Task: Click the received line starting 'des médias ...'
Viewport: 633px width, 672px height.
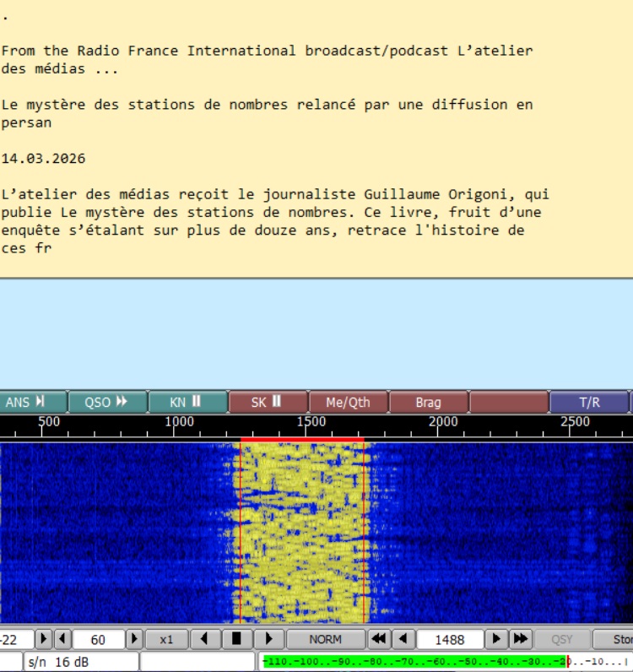Action: (x=60, y=68)
